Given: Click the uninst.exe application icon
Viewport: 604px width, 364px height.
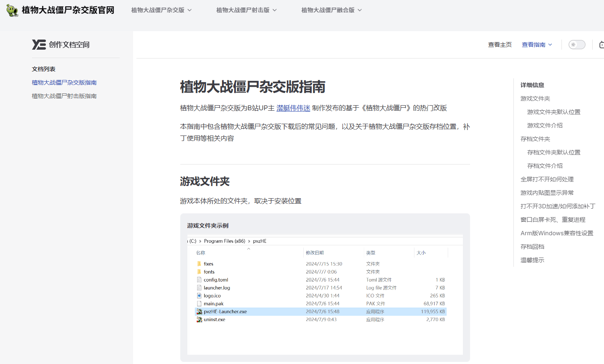Looking at the screenshot, I should tap(199, 319).
